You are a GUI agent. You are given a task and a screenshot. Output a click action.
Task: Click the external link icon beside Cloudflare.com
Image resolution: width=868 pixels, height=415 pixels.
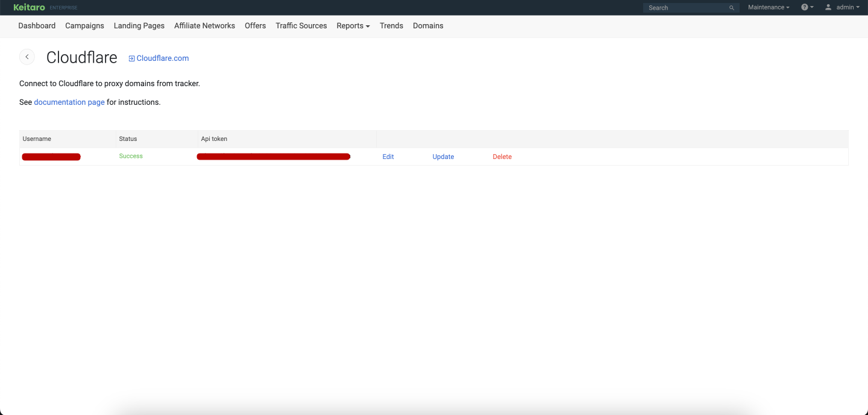coord(131,58)
